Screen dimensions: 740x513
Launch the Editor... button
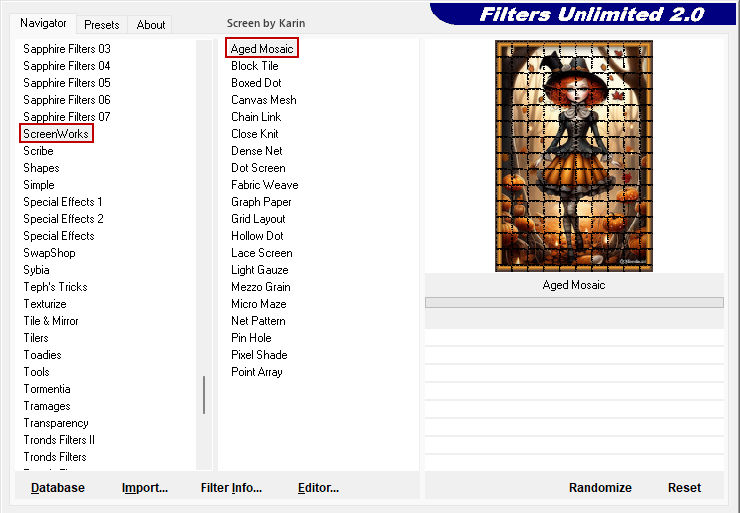click(318, 488)
